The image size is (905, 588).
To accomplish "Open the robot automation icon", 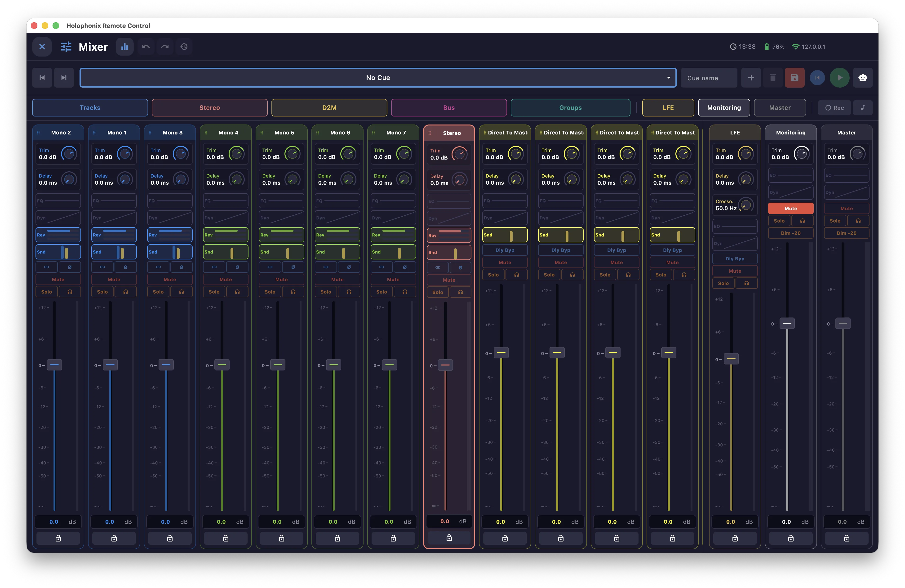I will point(863,78).
